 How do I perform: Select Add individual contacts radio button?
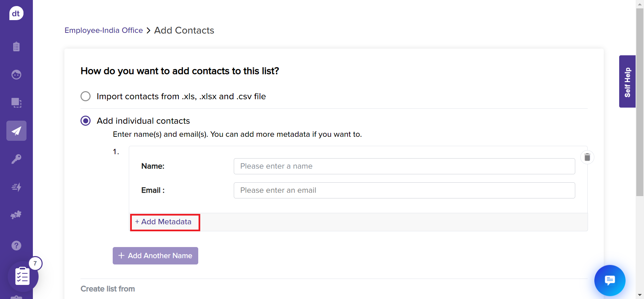tap(86, 121)
